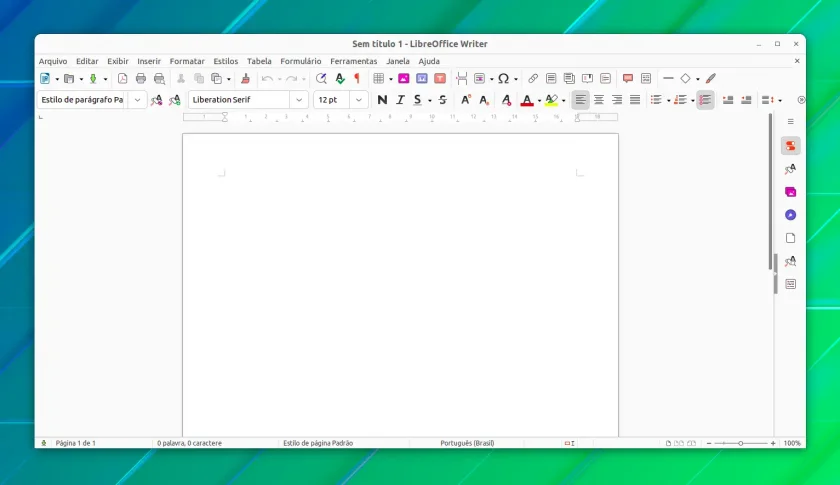
Task: Expand the underline style arrow
Action: [x=430, y=100]
